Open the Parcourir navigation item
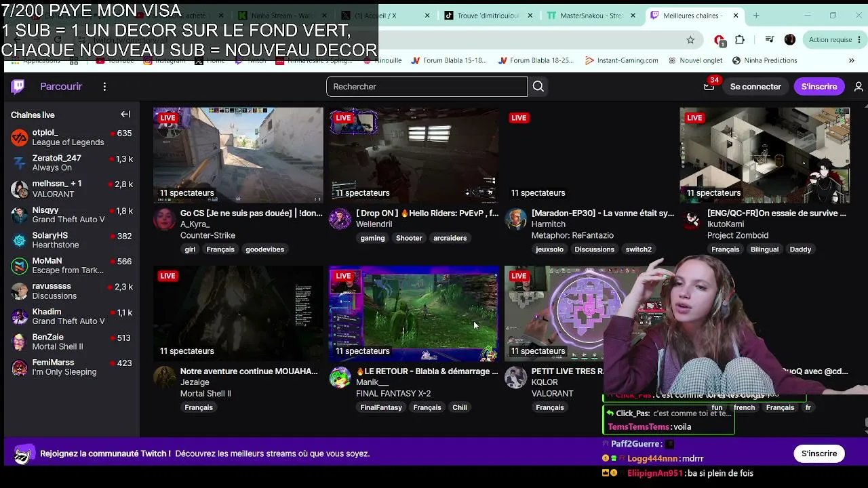This screenshot has width=868, height=488. [61, 87]
